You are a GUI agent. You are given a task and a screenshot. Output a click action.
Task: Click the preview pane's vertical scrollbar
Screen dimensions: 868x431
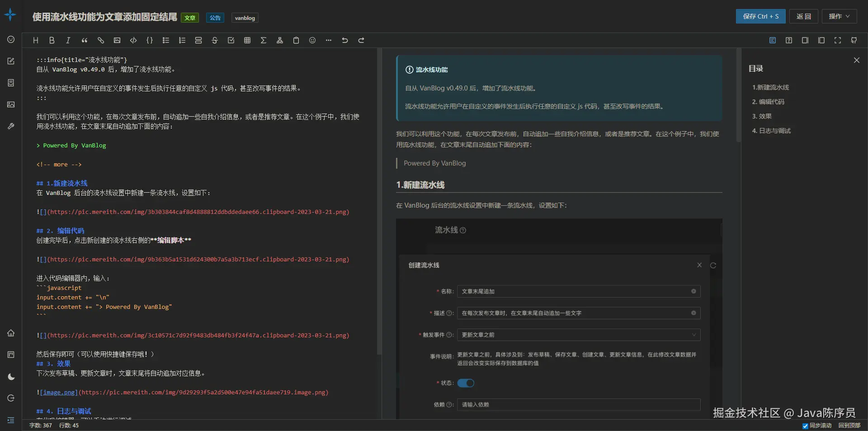[x=739, y=95]
